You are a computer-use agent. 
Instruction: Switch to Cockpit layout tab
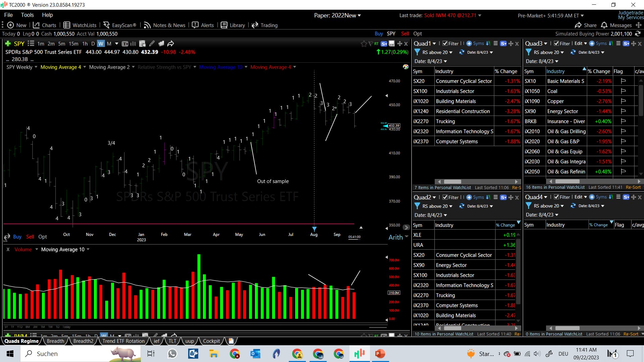click(211, 341)
